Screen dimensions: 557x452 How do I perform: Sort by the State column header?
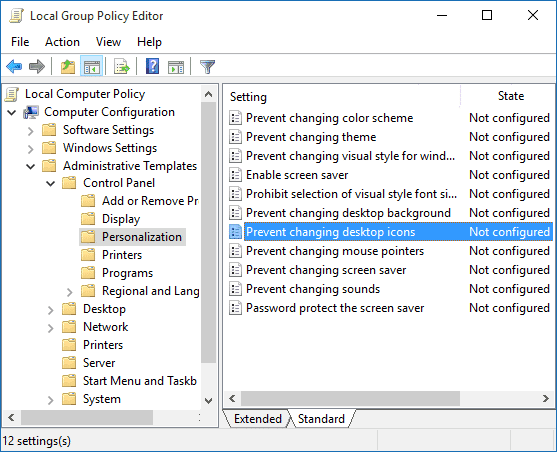510,96
